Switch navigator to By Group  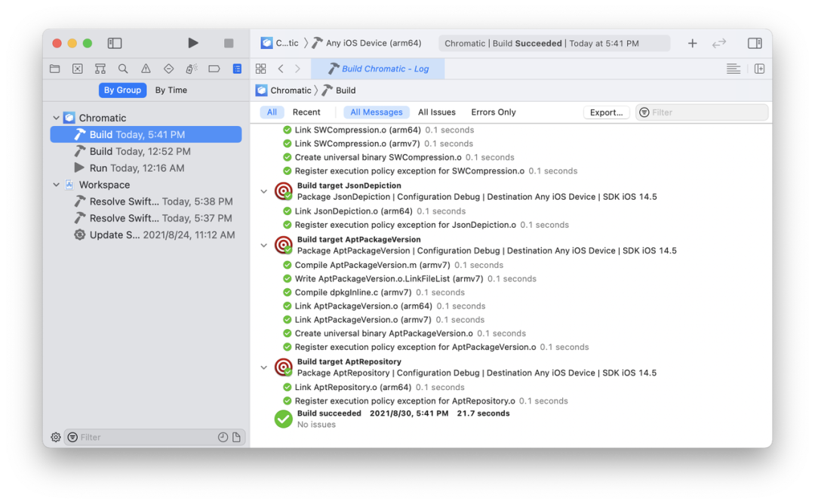(123, 90)
